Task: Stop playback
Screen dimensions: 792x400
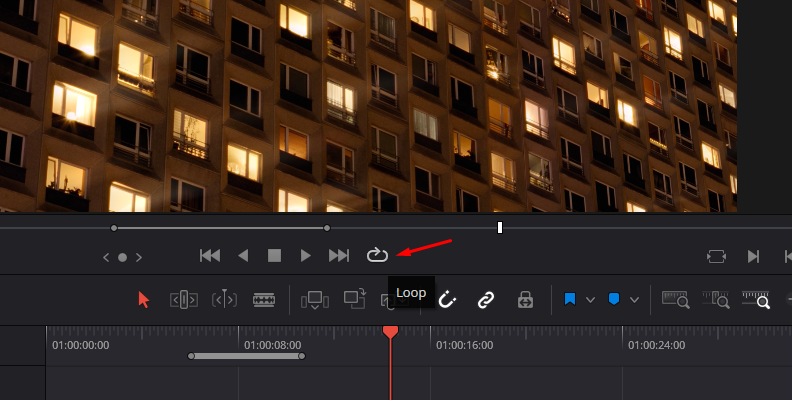Action: (x=274, y=256)
